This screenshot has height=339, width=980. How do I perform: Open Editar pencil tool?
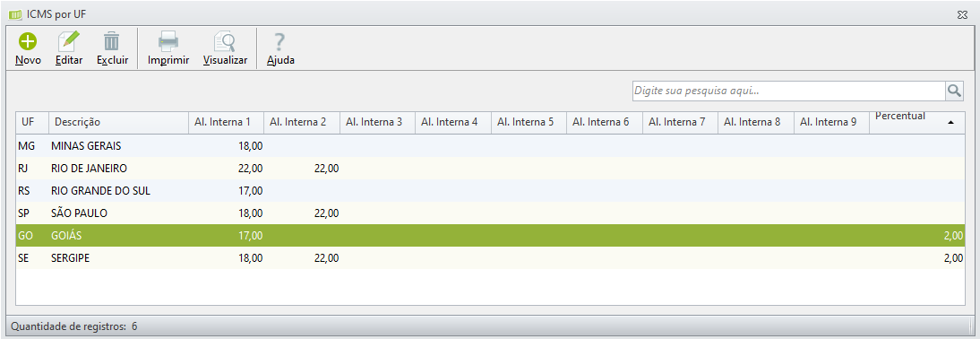[69, 41]
